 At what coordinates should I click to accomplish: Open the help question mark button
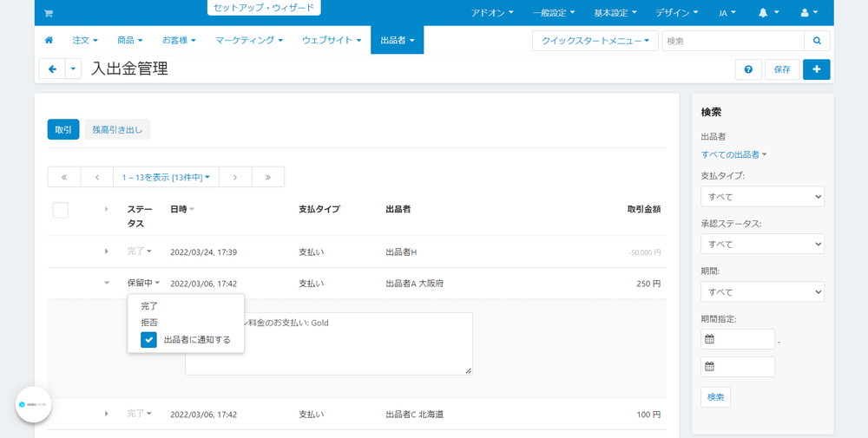click(x=748, y=69)
